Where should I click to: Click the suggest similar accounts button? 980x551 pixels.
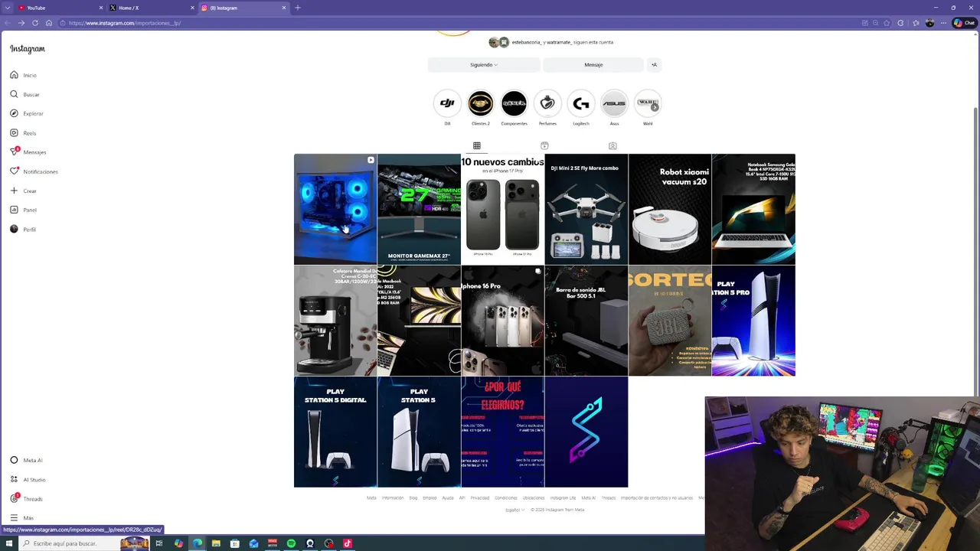(x=654, y=65)
